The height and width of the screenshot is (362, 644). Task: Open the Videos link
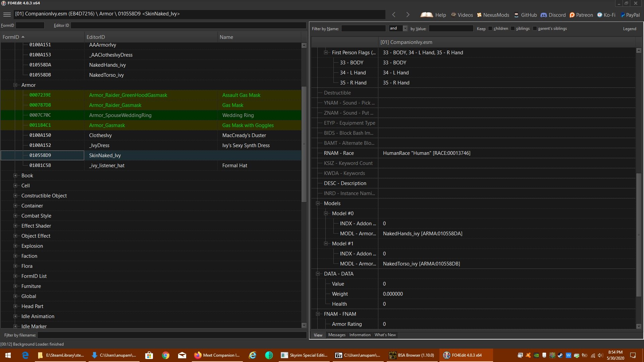pos(462,15)
